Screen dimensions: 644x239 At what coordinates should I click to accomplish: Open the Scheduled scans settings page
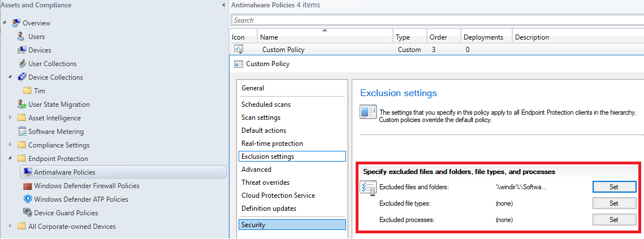coord(266,105)
